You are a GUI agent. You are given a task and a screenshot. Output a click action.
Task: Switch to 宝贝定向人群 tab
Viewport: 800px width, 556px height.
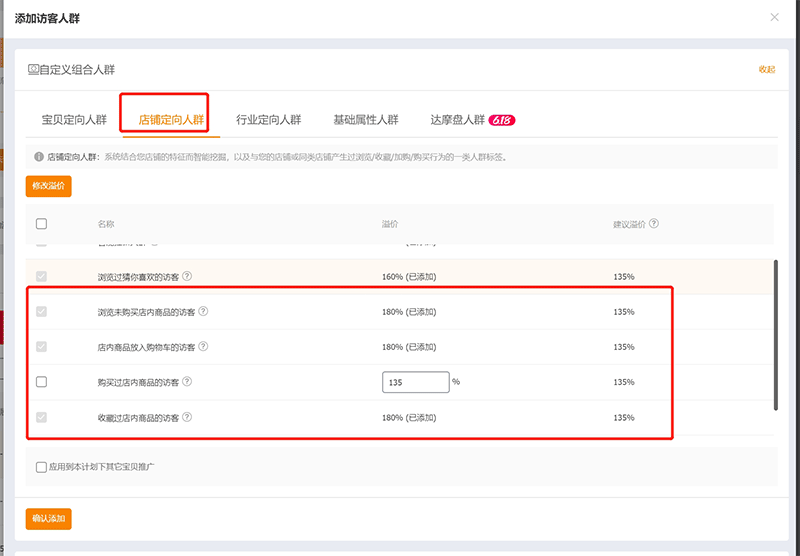[x=74, y=120]
